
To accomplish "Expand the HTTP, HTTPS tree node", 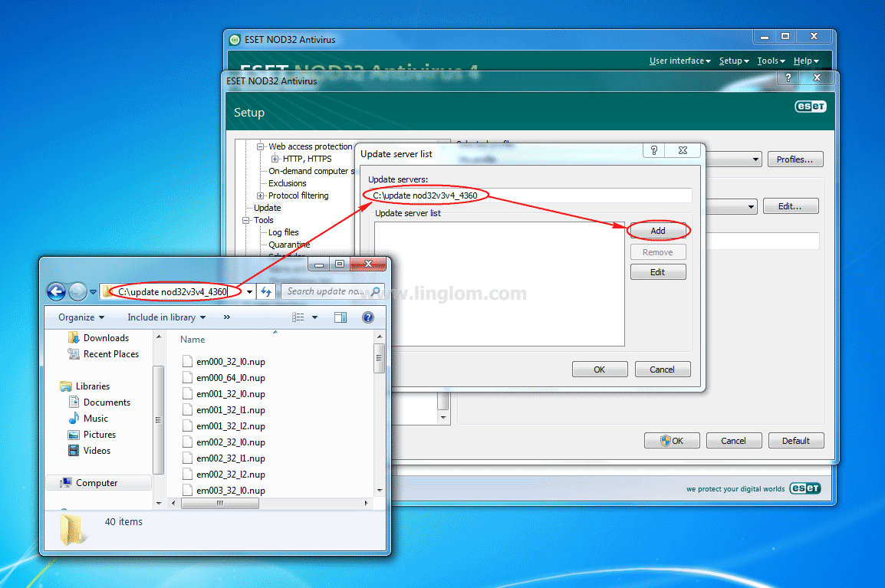I will point(275,159).
